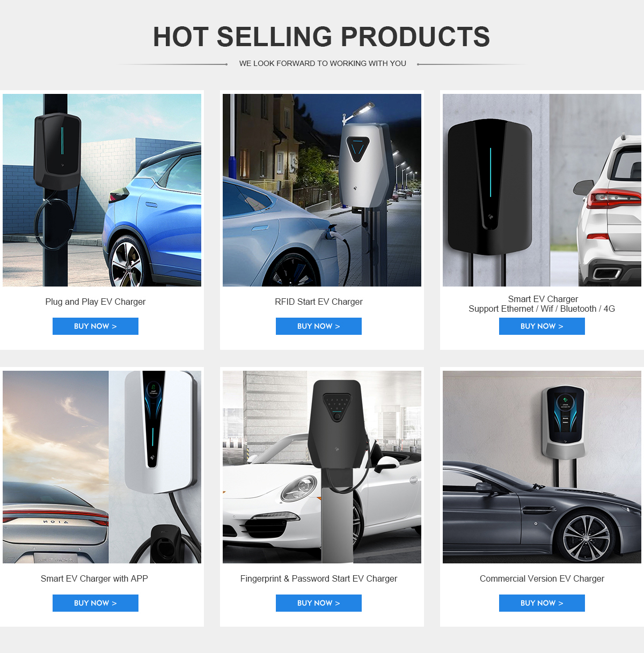Click the HOT SELLING PRODUCTS heading

(x=321, y=37)
